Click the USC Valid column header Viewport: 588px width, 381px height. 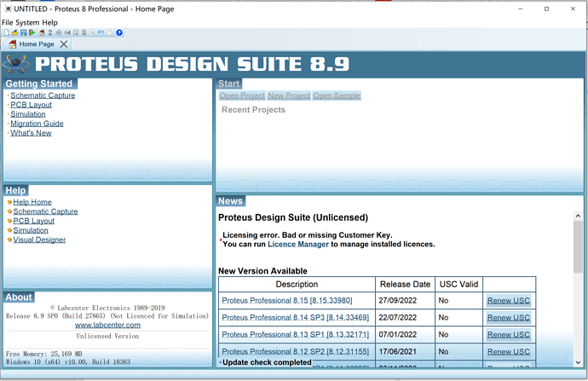click(458, 284)
